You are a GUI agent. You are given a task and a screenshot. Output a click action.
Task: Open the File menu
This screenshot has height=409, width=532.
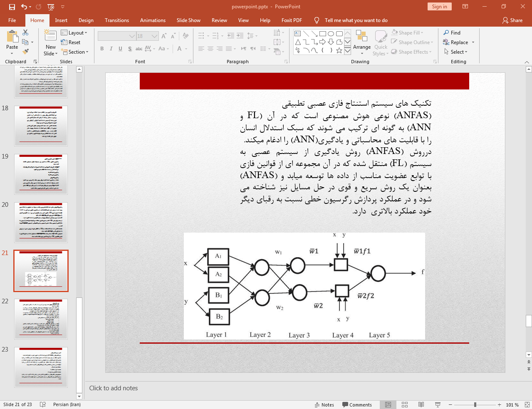coord(12,20)
